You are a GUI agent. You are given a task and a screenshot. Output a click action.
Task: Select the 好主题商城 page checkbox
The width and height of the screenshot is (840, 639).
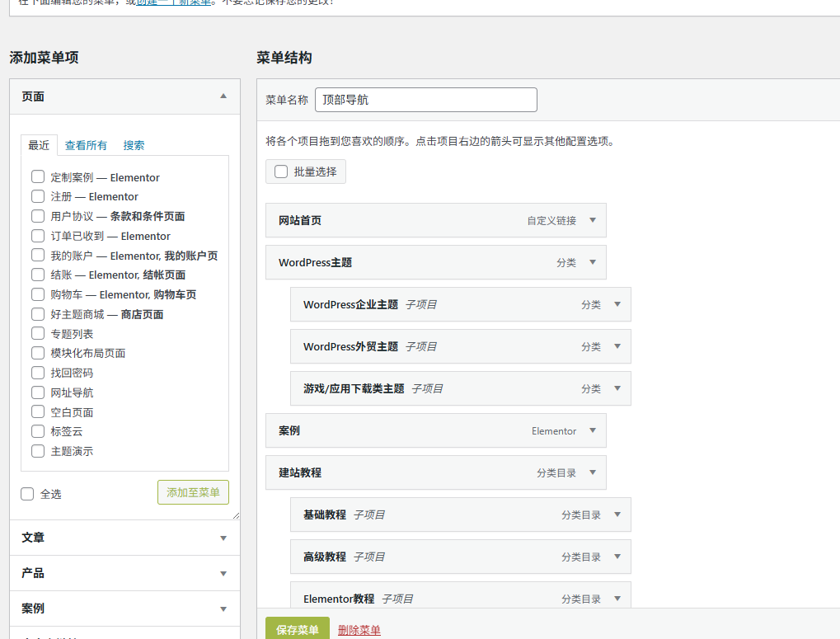click(x=38, y=314)
